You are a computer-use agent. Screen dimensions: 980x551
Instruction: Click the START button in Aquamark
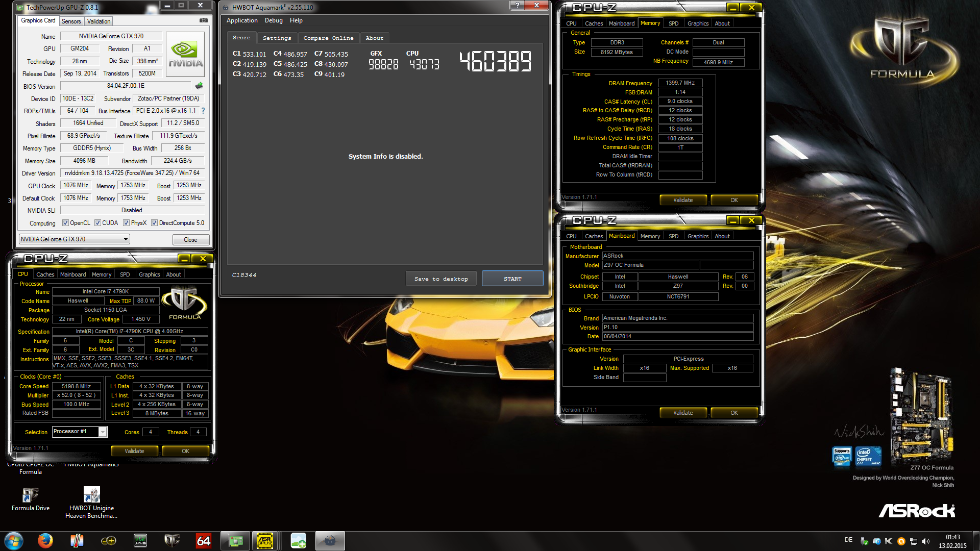(x=512, y=279)
